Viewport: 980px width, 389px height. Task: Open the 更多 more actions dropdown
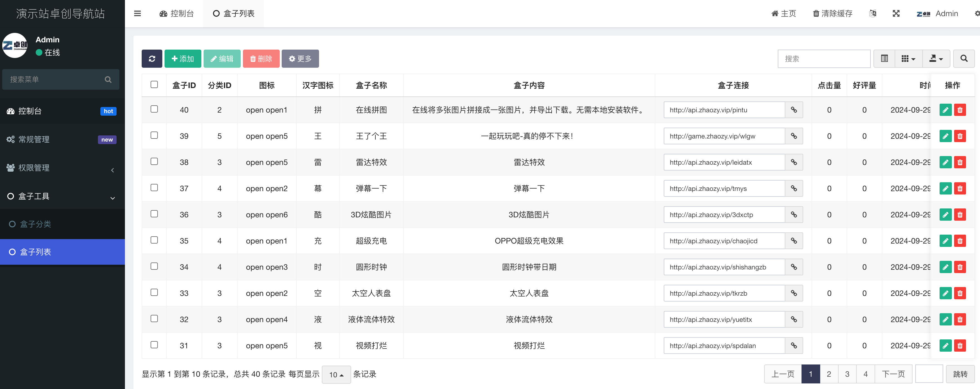(x=300, y=59)
